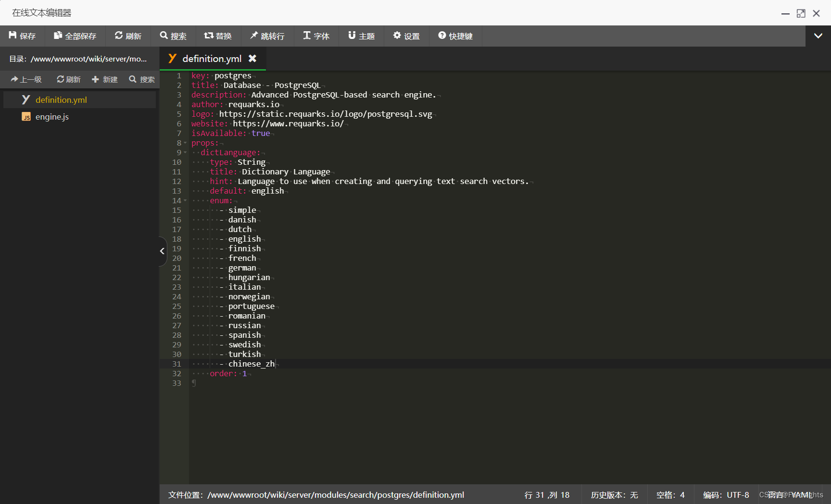
Task: Click 全部保存 save all button
Action: click(75, 36)
